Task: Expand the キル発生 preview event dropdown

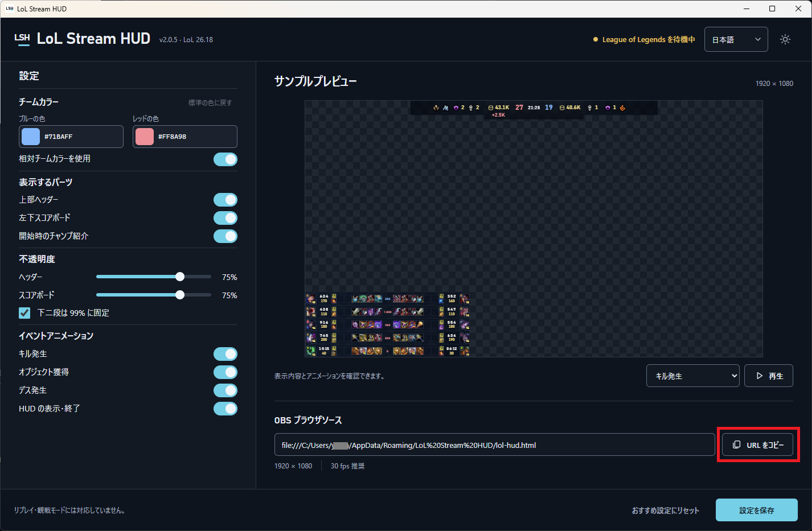Action: click(x=693, y=376)
